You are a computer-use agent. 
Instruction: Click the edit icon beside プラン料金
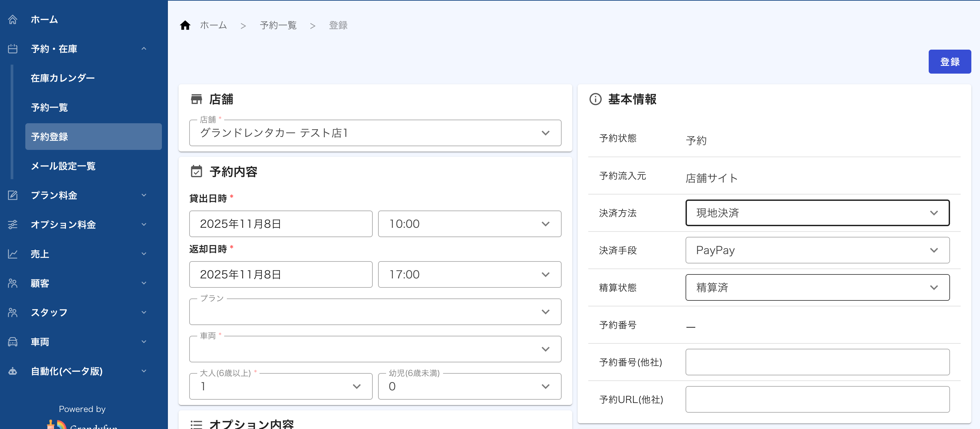pos(13,195)
